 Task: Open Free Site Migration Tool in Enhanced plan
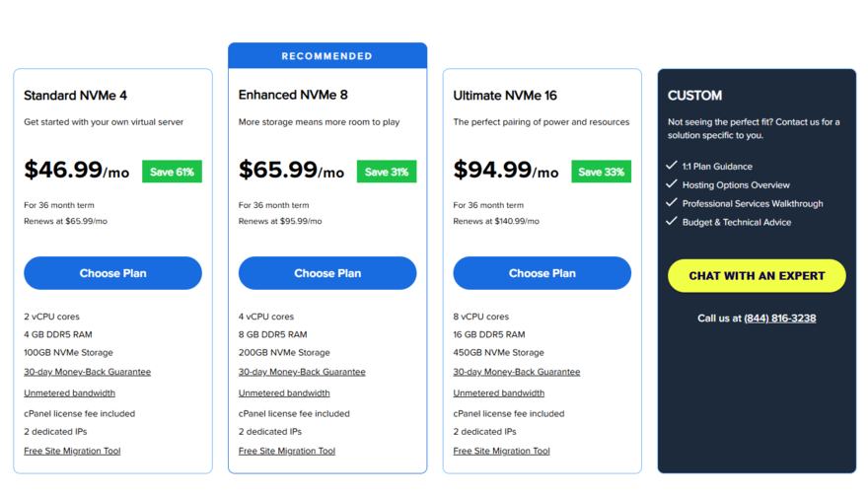pos(287,451)
